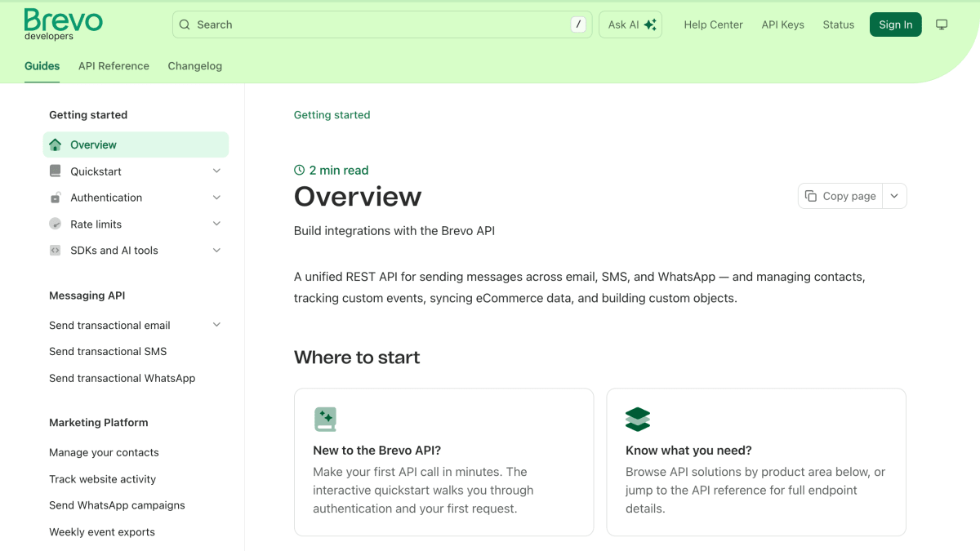Image resolution: width=980 pixels, height=551 pixels.
Task: Expand the SDKs and AI tools chevron
Action: (x=216, y=251)
